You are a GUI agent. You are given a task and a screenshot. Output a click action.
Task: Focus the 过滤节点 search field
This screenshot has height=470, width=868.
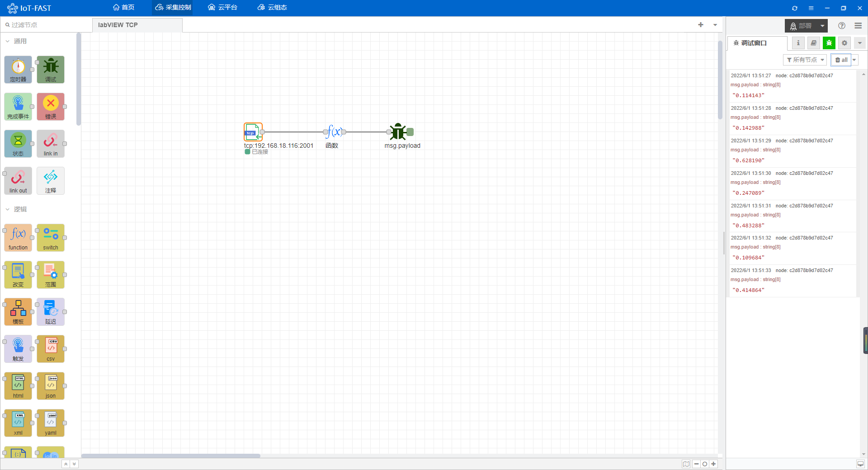coord(45,25)
